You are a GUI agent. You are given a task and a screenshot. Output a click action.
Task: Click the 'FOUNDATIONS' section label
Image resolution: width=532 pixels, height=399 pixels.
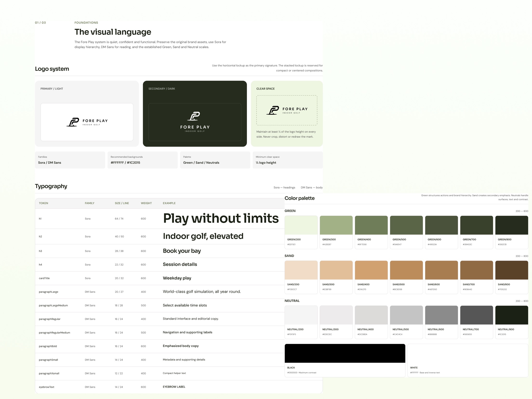pos(86,23)
